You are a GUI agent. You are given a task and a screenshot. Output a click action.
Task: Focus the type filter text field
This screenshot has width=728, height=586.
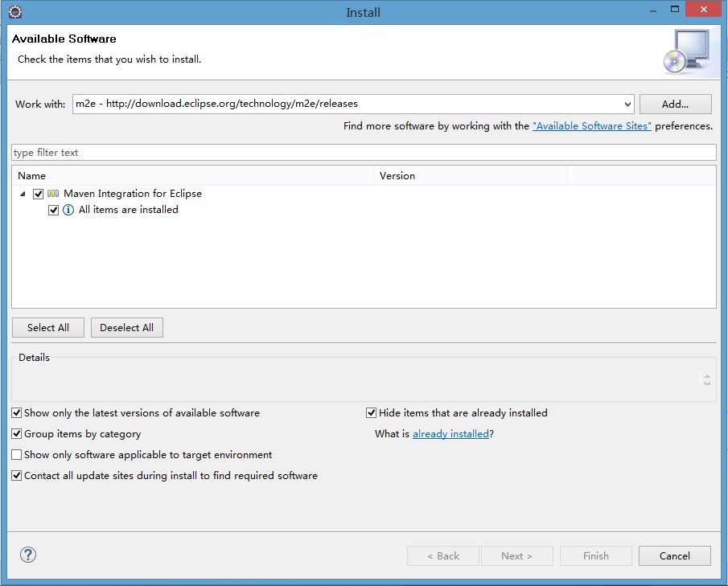coord(364,153)
